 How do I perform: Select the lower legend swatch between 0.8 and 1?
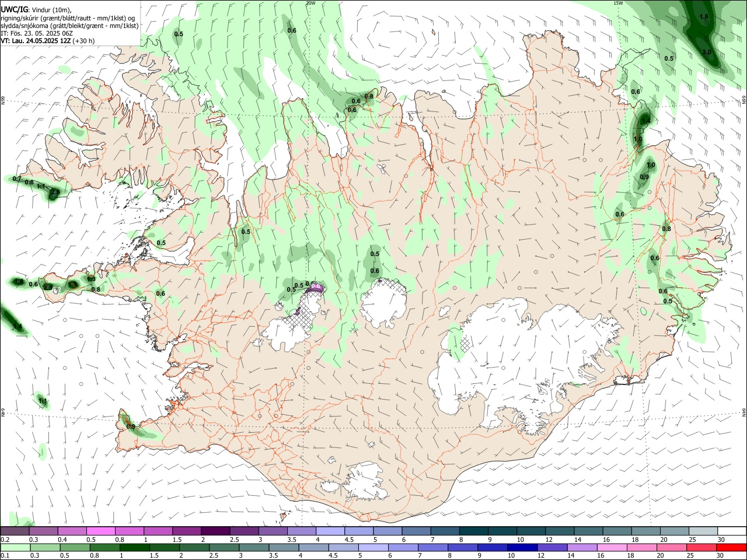coord(104,547)
